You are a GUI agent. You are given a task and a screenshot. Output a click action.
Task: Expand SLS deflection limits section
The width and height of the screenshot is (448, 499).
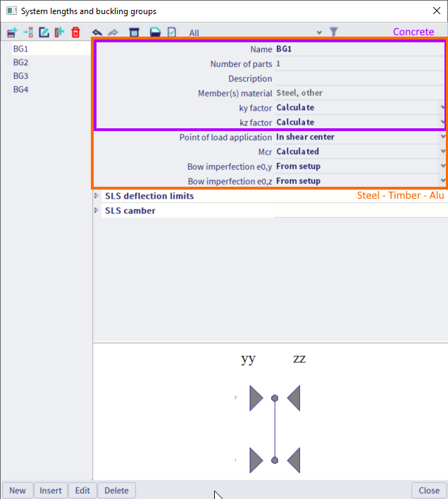click(97, 196)
